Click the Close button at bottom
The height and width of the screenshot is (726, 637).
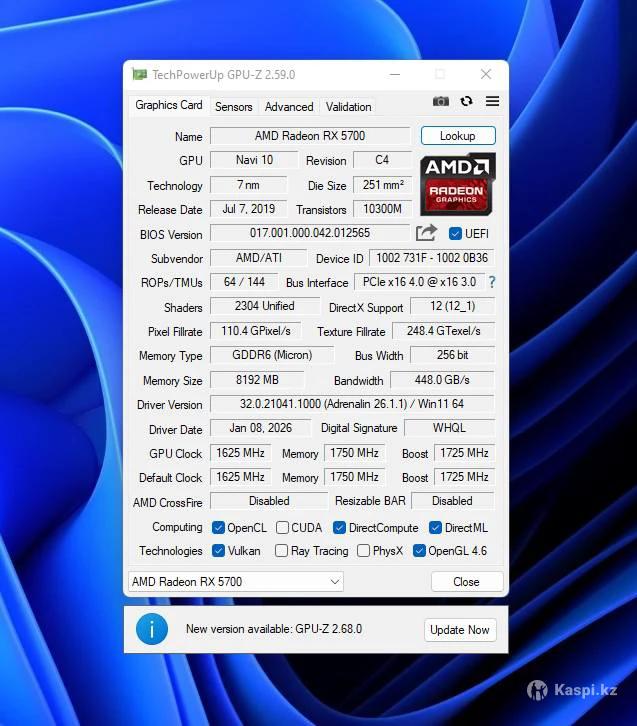tap(466, 582)
